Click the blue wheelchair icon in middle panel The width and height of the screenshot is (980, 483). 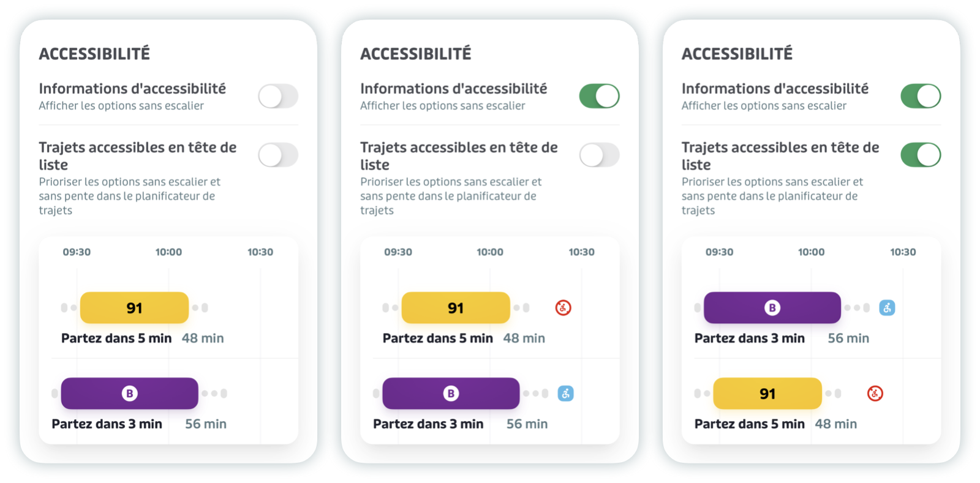[565, 394]
